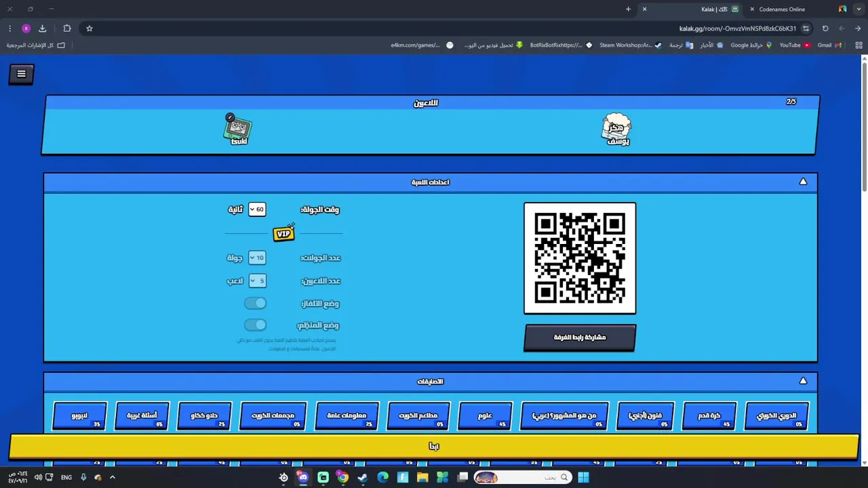The height and width of the screenshot is (488, 868).
Task: Open the apps grid in bookmarks bar
Action: 859,45
